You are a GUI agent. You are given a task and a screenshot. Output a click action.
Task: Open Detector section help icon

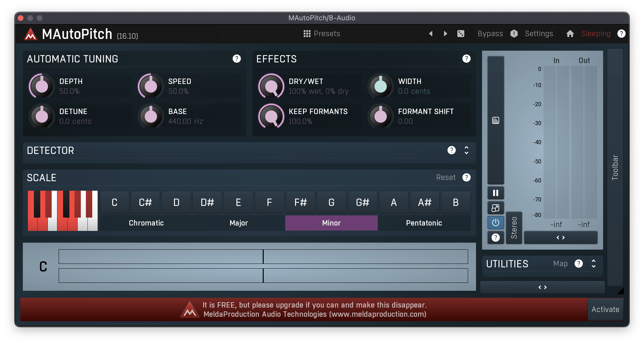452,150
